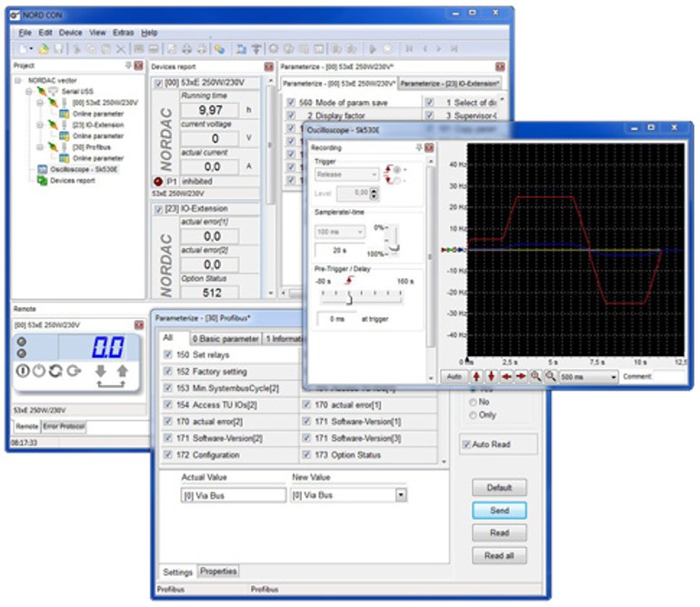This screenshot has width=700, height=607.
Task: Toggle the Auto Read checkbox
Action: (x=466, y=444)
